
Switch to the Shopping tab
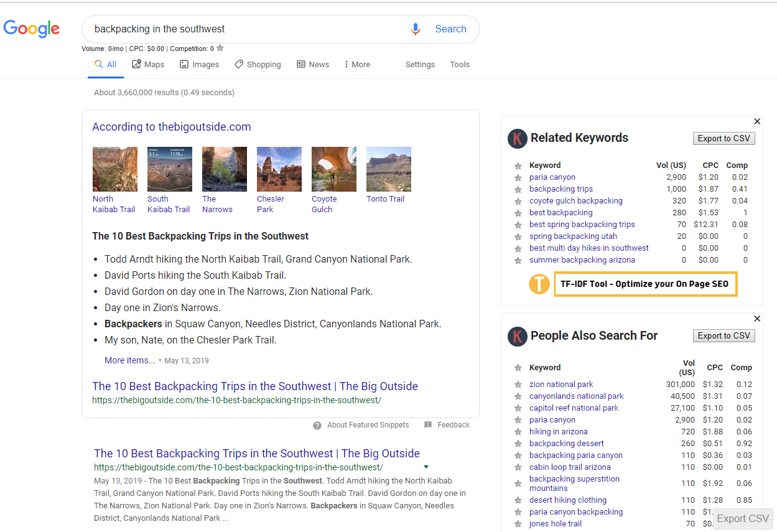tap(258, 65)
